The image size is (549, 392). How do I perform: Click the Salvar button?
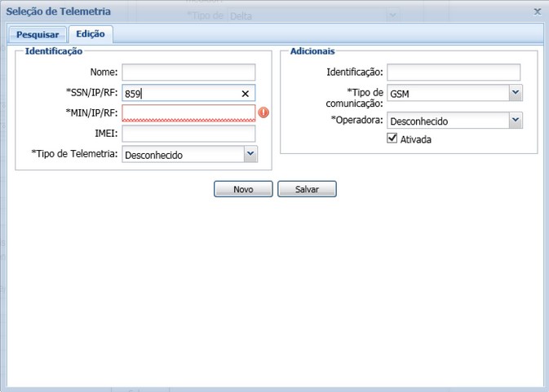(x=307, y=189)
